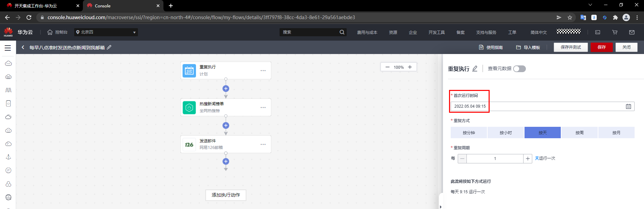
Task: Add step after 热搜新闻榜单 node
Action: (x=226, y=125)
